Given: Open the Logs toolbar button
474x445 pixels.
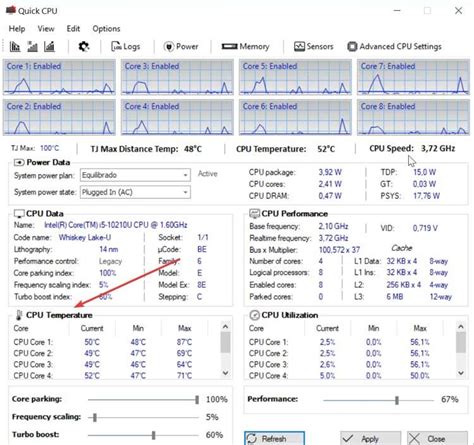Looking at the screenshot, I should 125,47.
